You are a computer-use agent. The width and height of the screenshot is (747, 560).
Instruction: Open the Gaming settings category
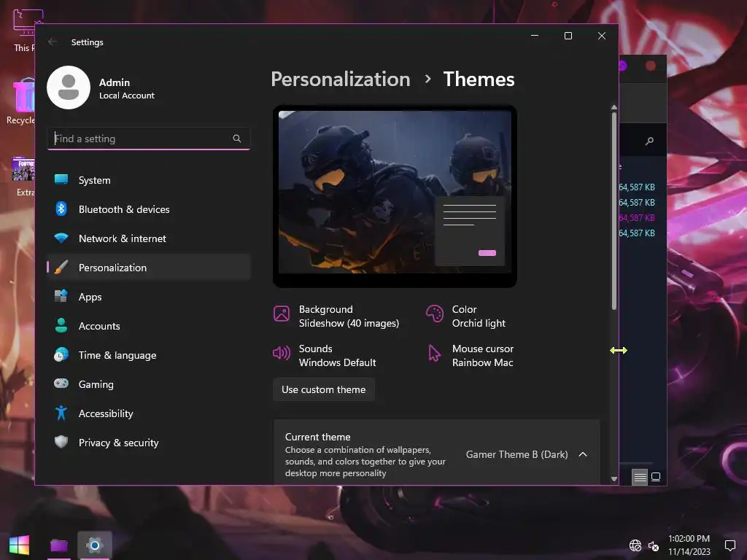tap(149, 384)
